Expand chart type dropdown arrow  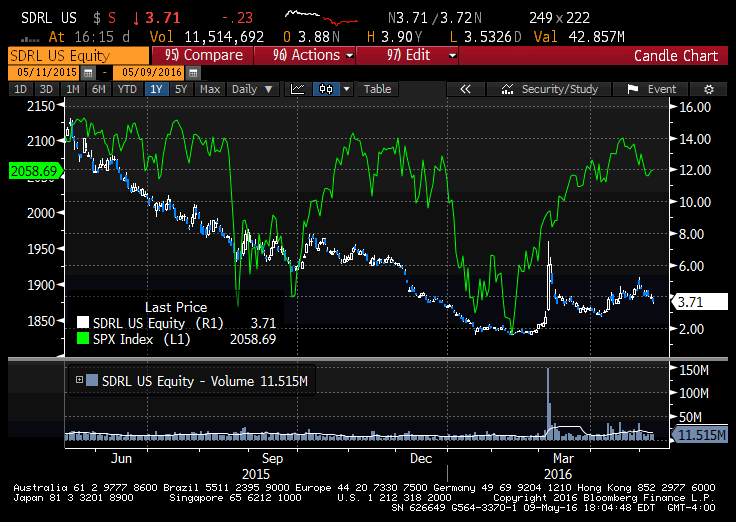pyautogui.click(x=346, y=89)
